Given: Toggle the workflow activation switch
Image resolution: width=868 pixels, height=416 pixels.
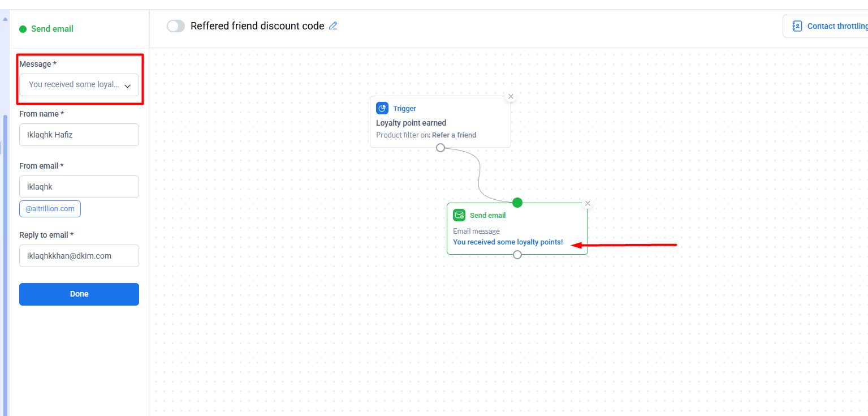Looking at the screenshot, I should pos(176,26).
